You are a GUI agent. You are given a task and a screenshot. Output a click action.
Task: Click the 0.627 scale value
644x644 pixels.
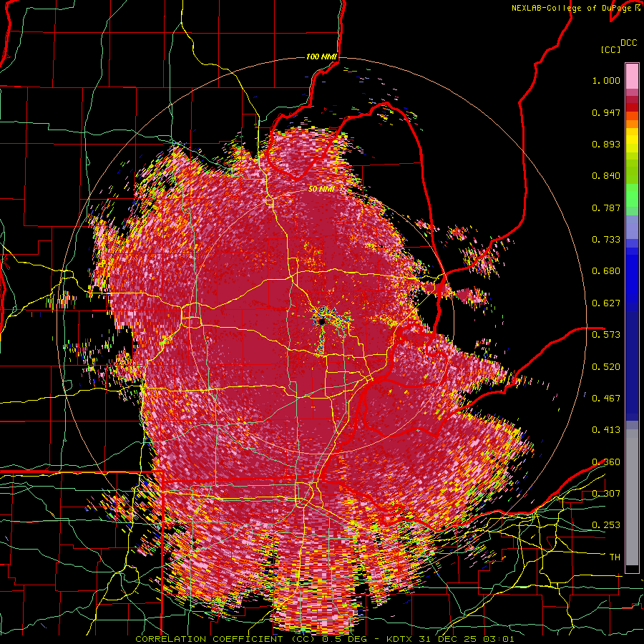(606, 303)
